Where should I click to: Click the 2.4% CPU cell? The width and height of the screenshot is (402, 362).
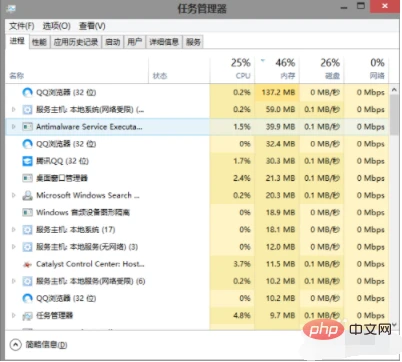click(232, 178)
